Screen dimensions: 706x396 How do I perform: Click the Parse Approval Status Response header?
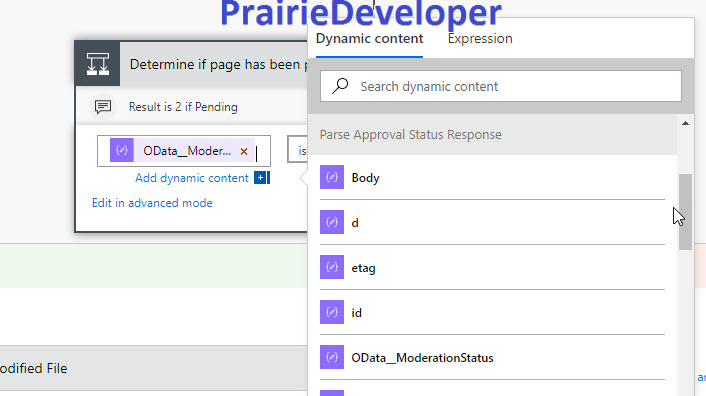493,135
